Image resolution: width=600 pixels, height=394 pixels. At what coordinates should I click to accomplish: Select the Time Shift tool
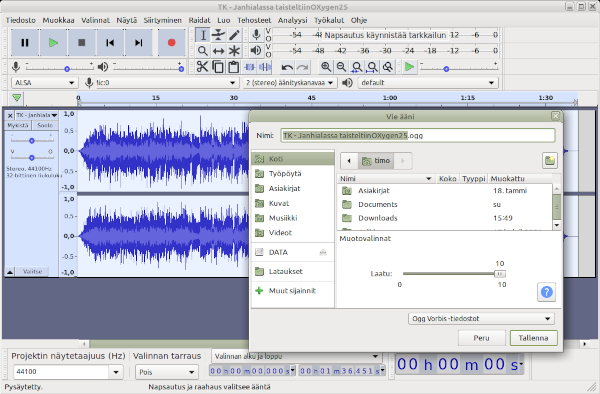218,50
